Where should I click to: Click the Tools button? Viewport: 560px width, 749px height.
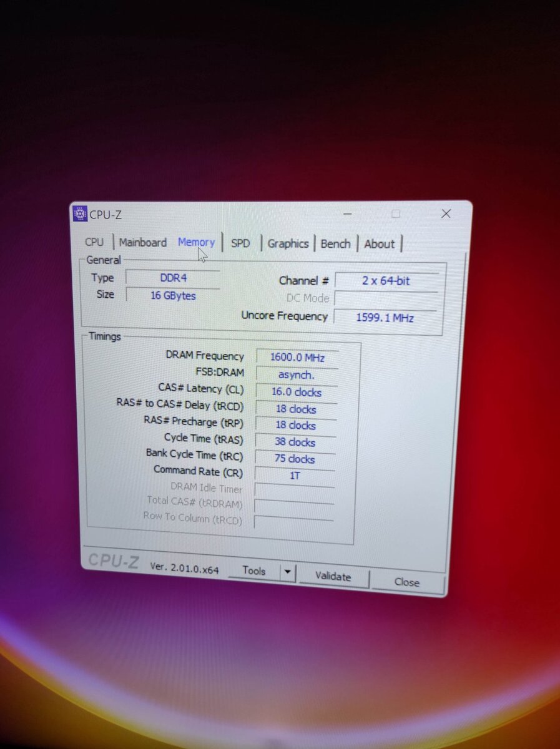click(253, 570)
